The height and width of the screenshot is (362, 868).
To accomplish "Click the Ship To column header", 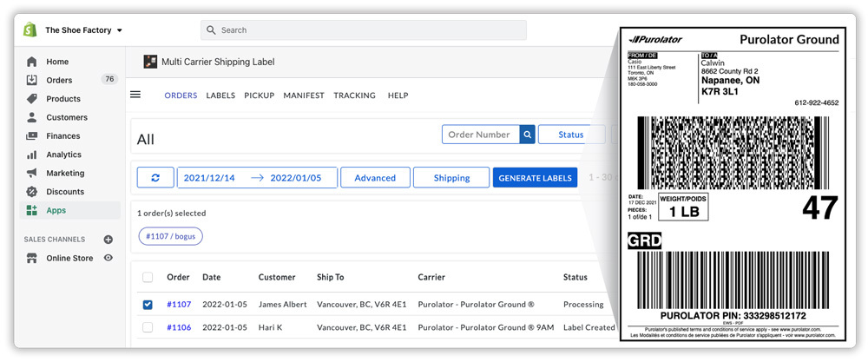I will [x=331, y=277].
